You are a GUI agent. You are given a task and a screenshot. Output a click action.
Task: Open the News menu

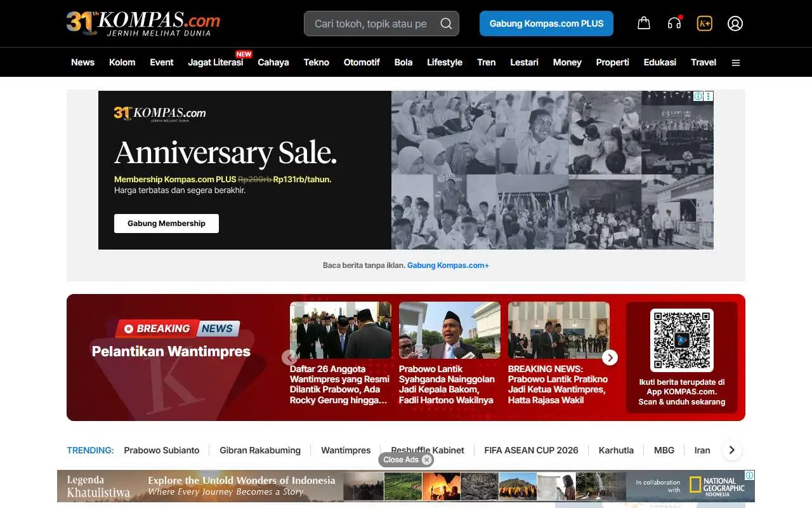[x=82, y=62]
